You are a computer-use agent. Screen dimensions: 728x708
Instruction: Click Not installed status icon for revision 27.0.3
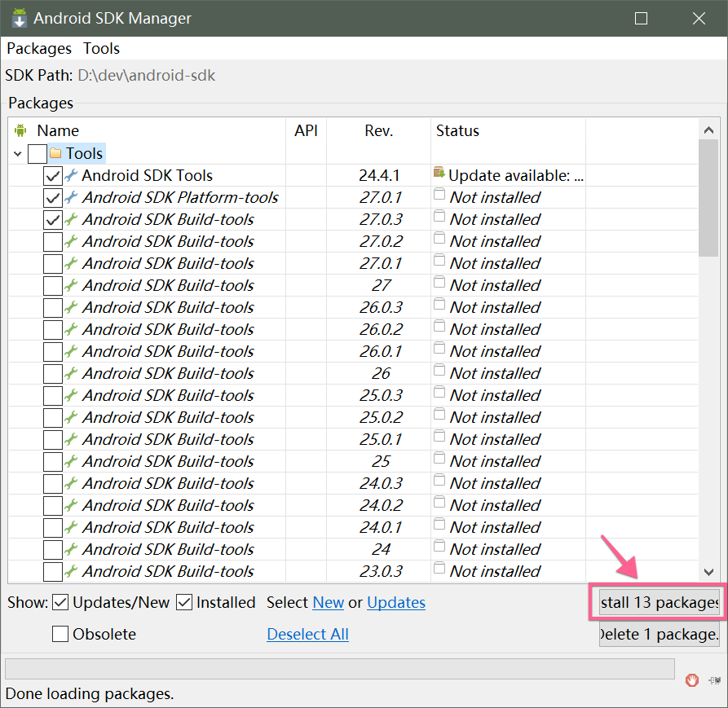[x=439, y=216]
